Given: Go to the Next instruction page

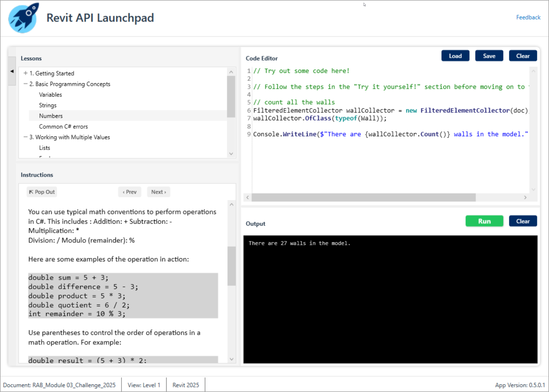Looking at the screenshot, I should 158,192.
